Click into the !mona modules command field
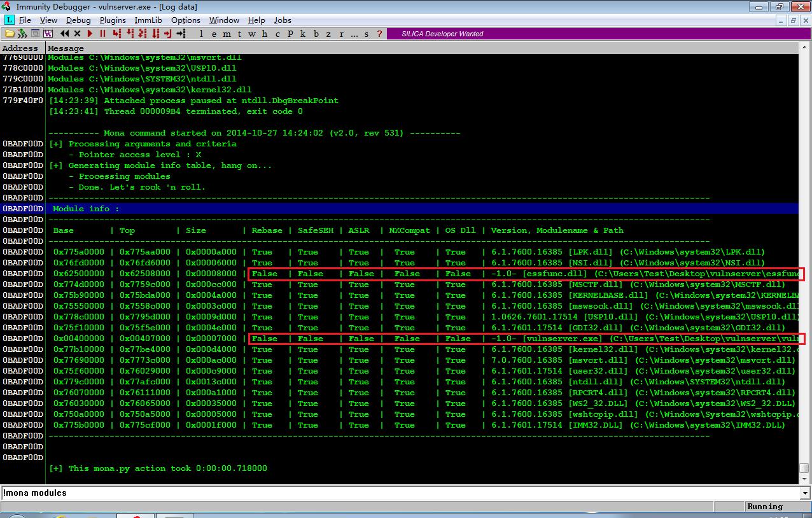 pos(400,493)
